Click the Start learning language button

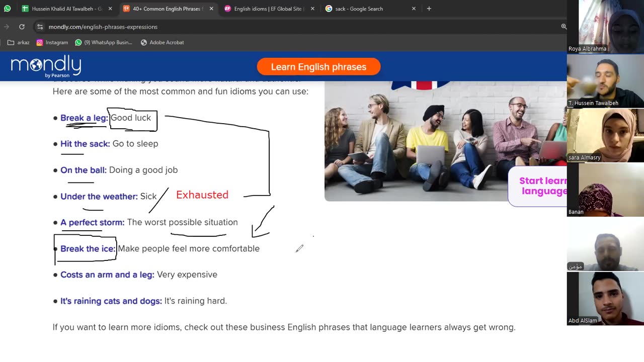point(538,186)
